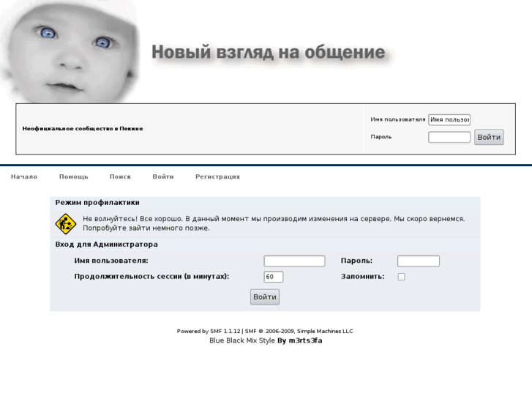This screenshot has height=399, width=532.
Task: Click the baby face header image
Action: 70,52
